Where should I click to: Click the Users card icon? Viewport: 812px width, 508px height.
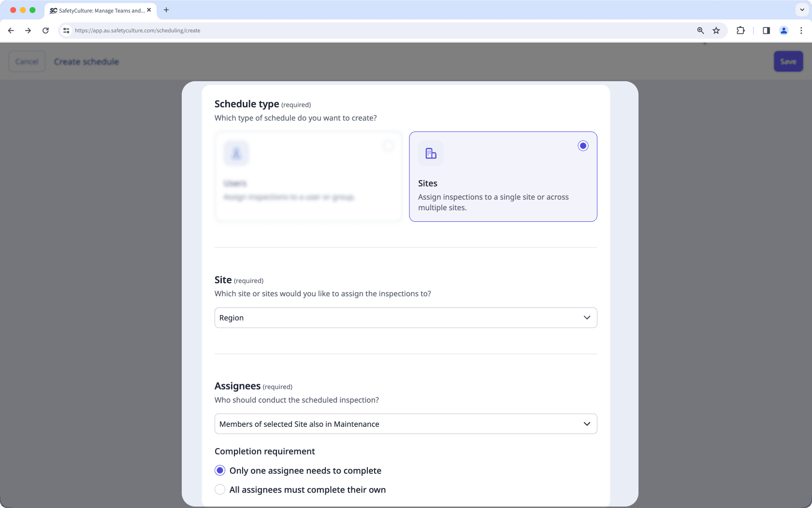(236, 153)
